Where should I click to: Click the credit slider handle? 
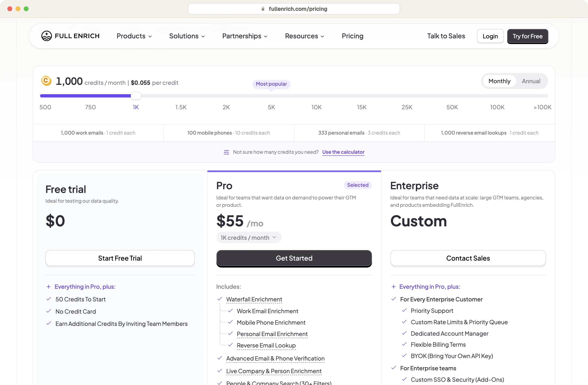[136, 96]
